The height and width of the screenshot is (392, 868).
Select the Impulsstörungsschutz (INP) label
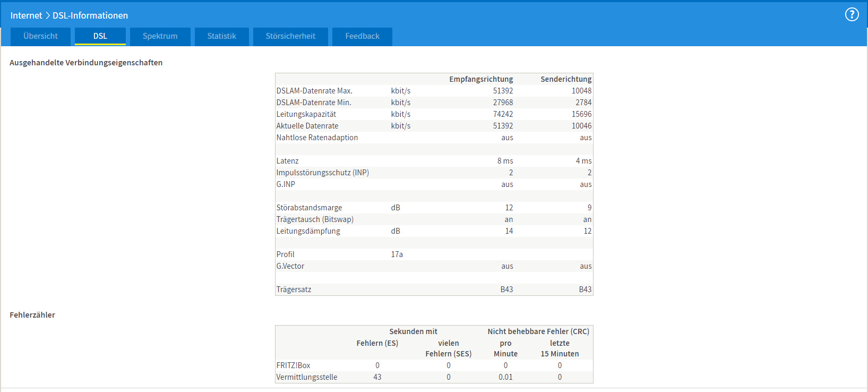pos(323,173)
